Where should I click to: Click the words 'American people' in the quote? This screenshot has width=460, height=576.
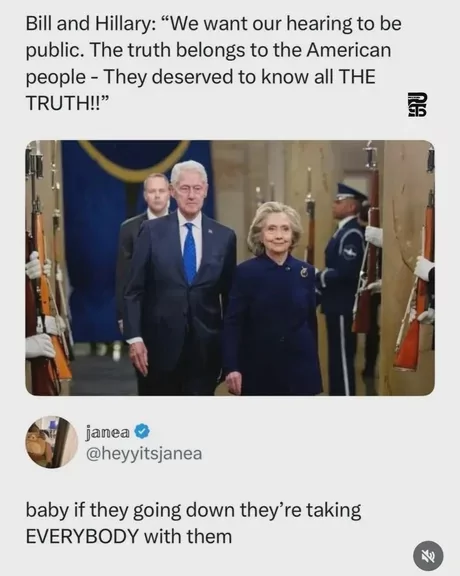click(x=208, y=63)
